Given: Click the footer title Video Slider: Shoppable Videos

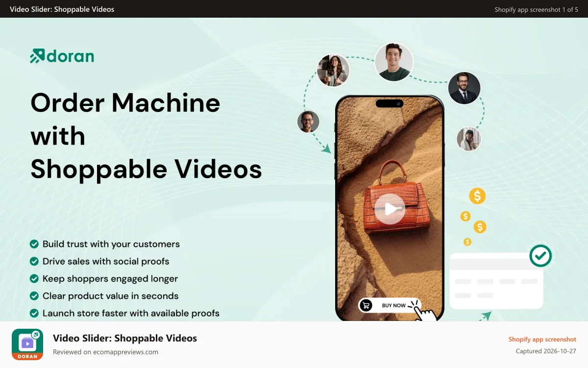Looking at the screenshot, I should pos(125,338).
